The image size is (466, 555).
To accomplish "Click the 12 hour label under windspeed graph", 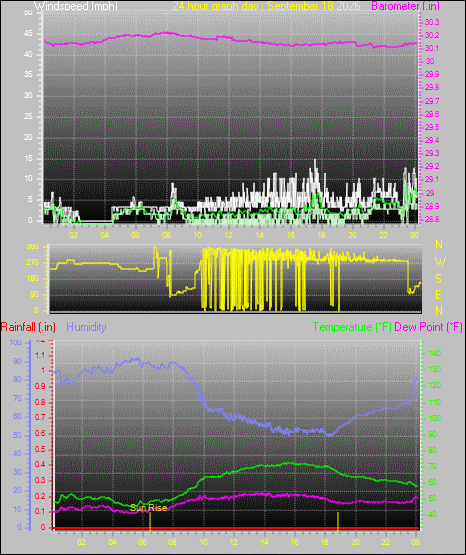I will pos(229,235).
